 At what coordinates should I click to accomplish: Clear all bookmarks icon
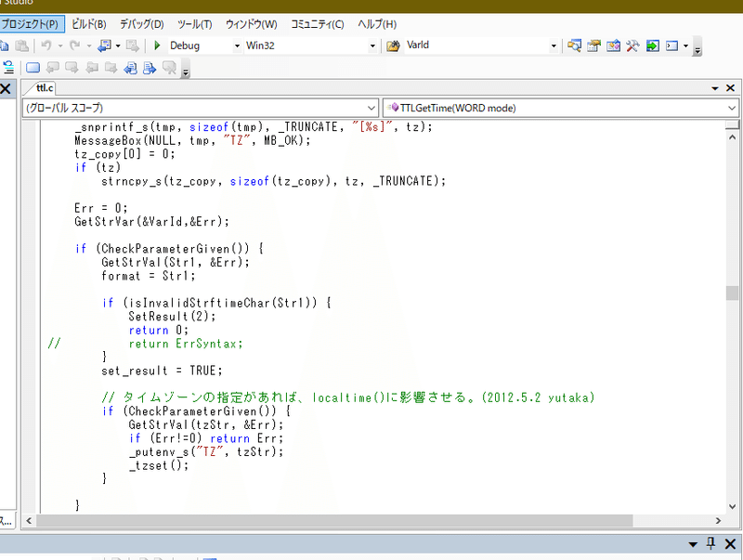click(x=170, y=68)
